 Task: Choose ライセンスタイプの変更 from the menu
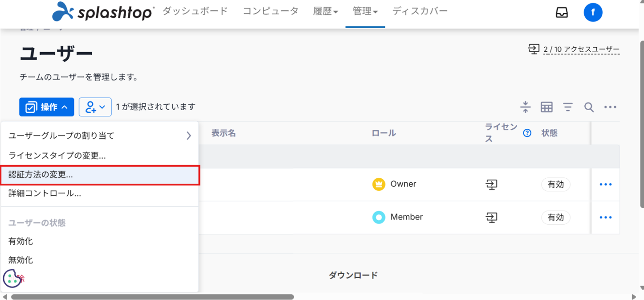pyautogui.click(x=57, y=156)
